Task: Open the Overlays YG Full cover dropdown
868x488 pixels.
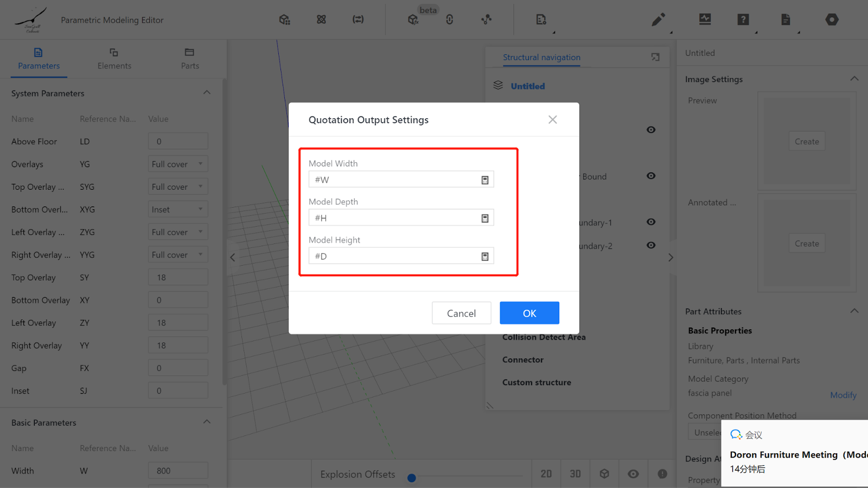Action: click(x=178, y=164)
